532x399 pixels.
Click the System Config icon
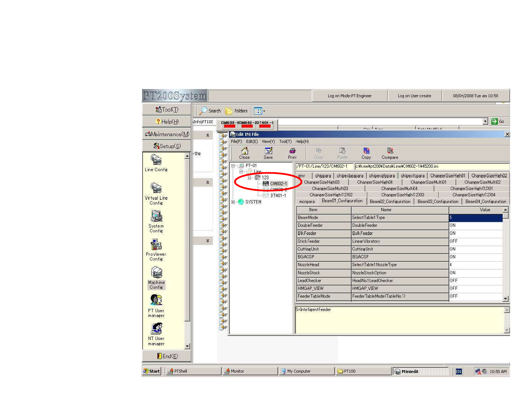pos(156,216)
